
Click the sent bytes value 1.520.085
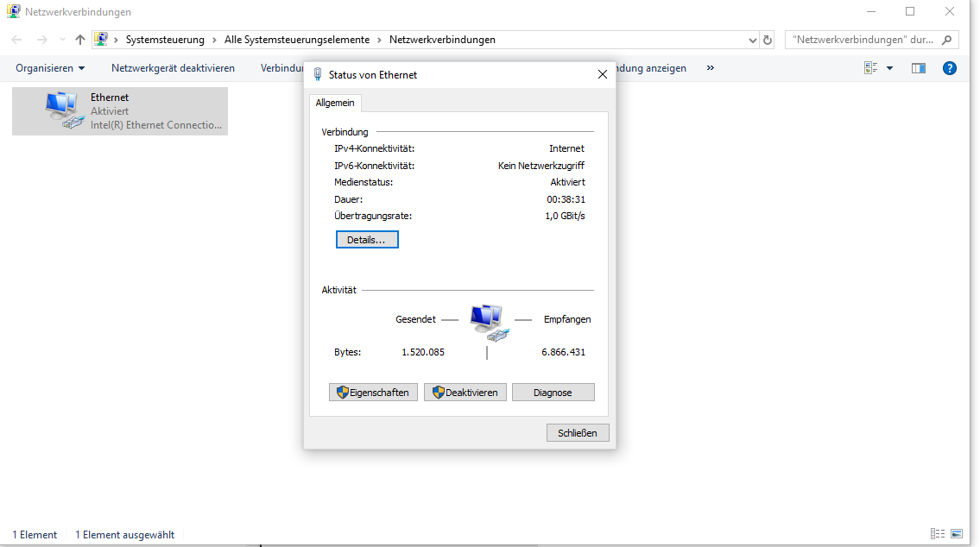(x=423, y=352)
